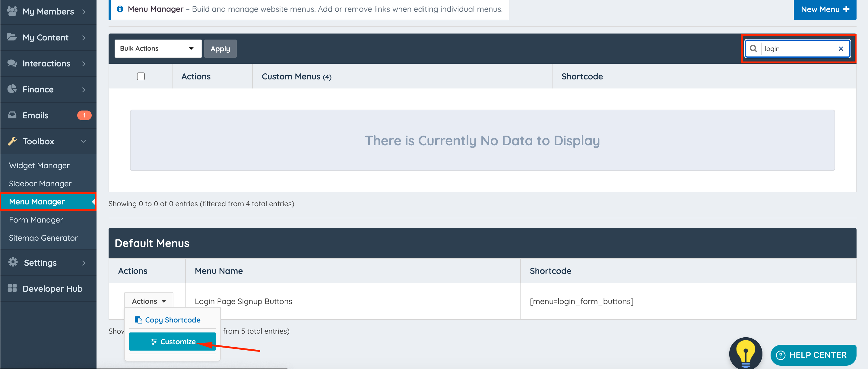The image size is (868, 369).
Task: Create a menu with New Menu button
Action: (x=824, y=9)
